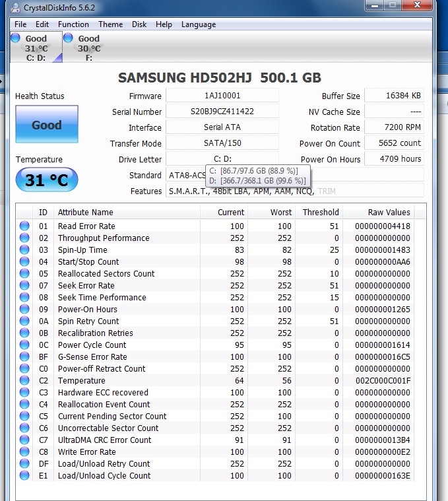
Task: Open the Theme menu
Action: point(110,24)
